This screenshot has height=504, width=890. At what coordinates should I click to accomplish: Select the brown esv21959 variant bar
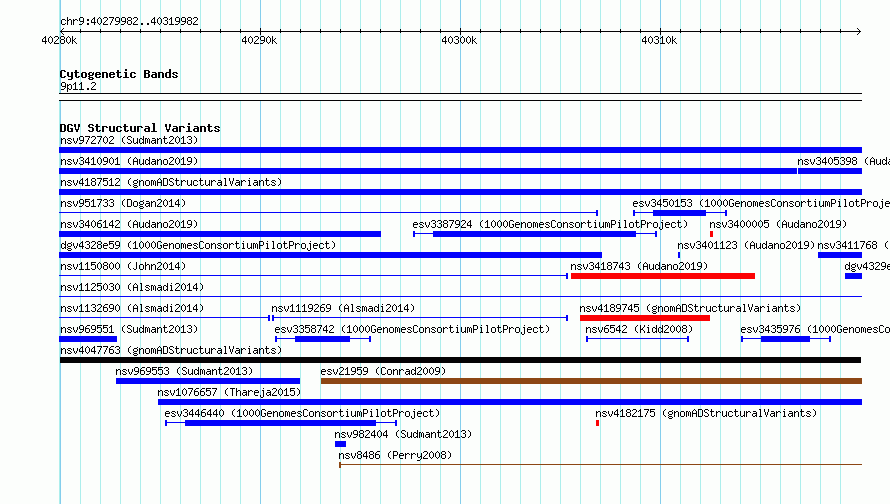591,381
